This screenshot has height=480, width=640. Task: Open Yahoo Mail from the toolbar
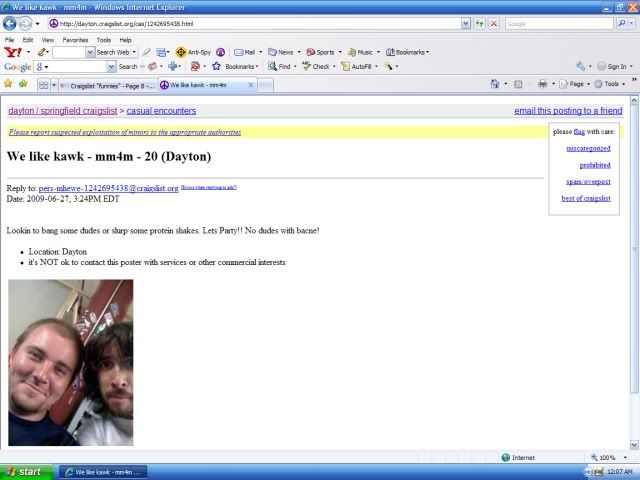[244, 52]
